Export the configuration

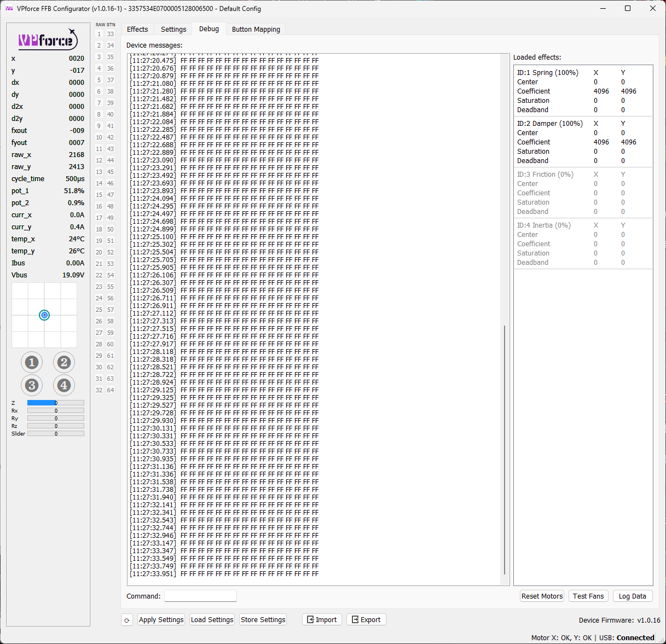pyautogui.click(x=366, y=620)
